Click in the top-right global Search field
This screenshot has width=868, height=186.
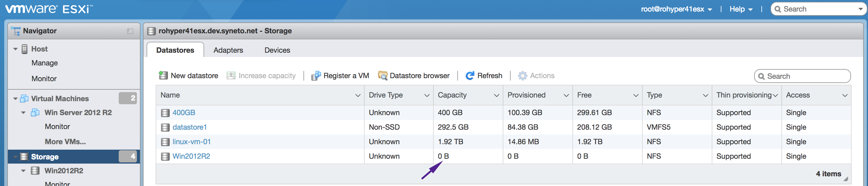point(819,9)
